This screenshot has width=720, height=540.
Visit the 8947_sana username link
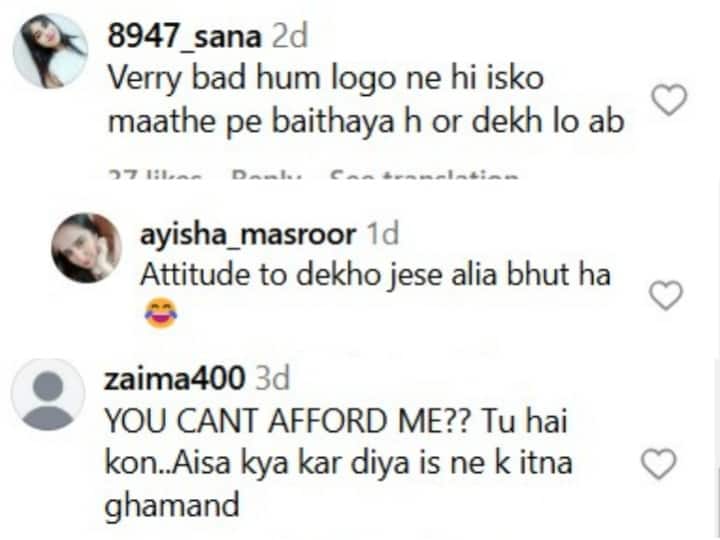point(184,37)
